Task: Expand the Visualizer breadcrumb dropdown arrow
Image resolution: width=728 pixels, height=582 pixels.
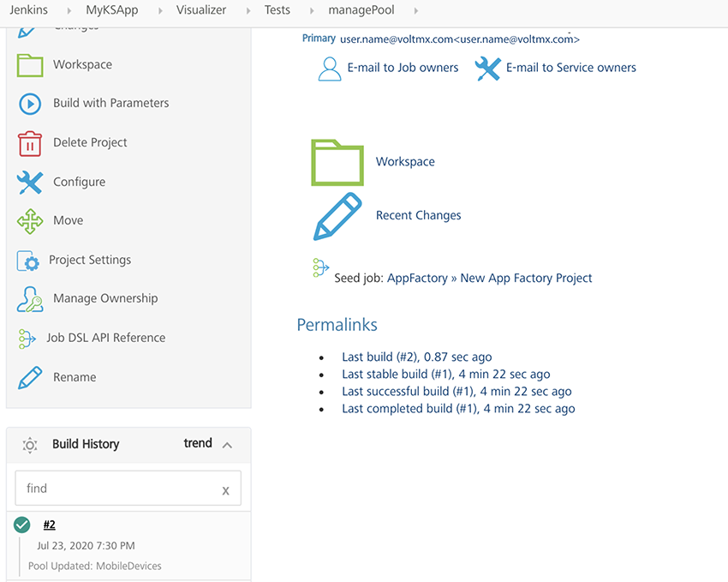Action: 246,10
